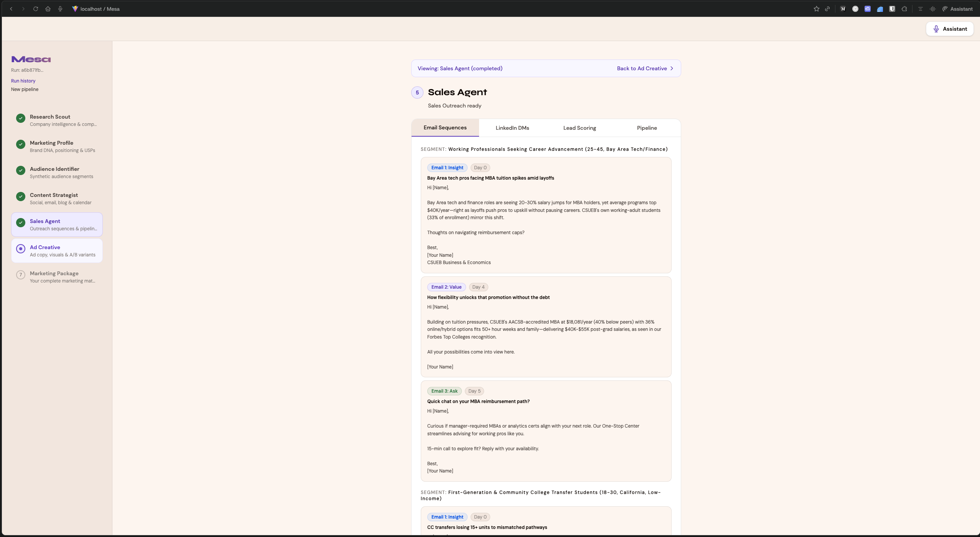Click the copy link icon in browser toolbar
This screenshot has width=980, height=537.
[x=827, y=9]
